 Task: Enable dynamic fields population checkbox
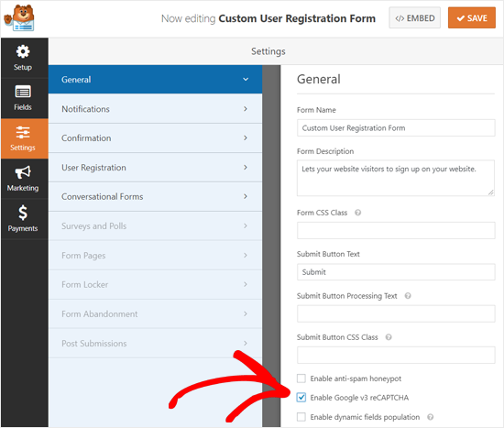301,417
